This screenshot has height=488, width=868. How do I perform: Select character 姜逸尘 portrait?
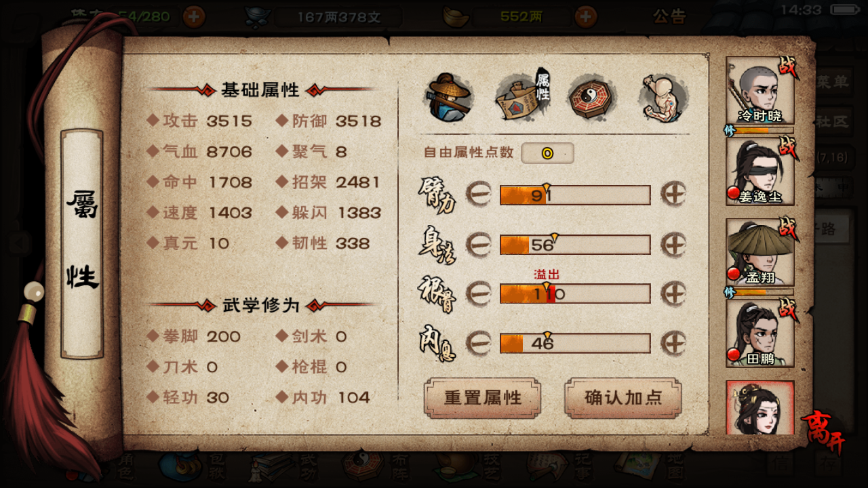pos(760,171)
